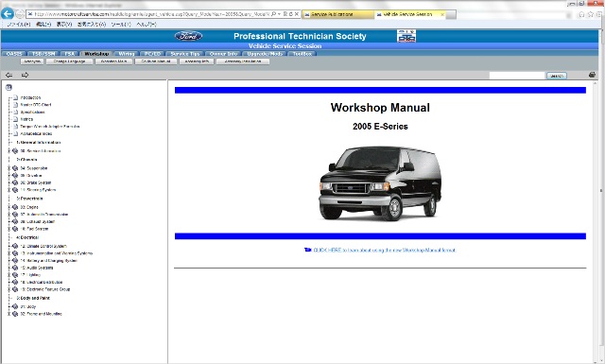Expand the 05: Driveline tree node
Viewport: 605px width, 364px height.
pyautogui.click(x=9, y=175)
